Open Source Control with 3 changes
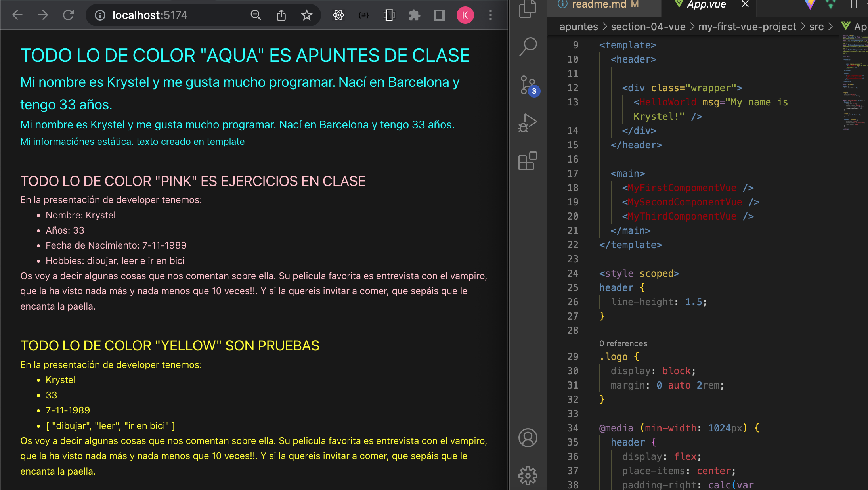The width and height of the screenshot is (868, 490). point(528,85)
